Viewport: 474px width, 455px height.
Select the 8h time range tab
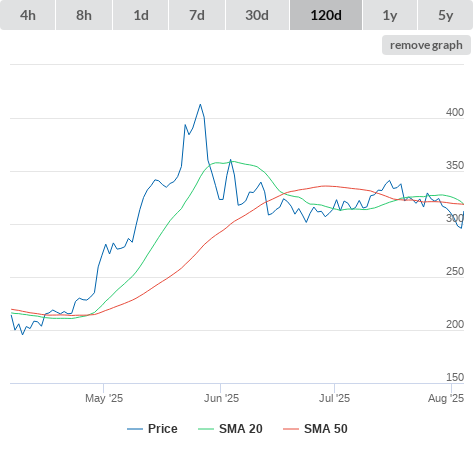tap(84, 15)
